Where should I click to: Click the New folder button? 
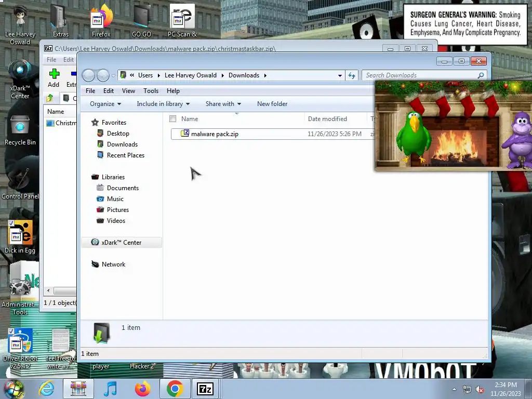coord(272,104)
